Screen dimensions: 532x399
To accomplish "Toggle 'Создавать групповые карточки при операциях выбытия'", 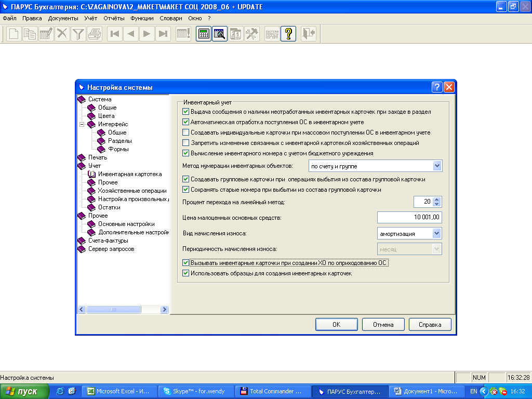I will click(x=185, y=179).
